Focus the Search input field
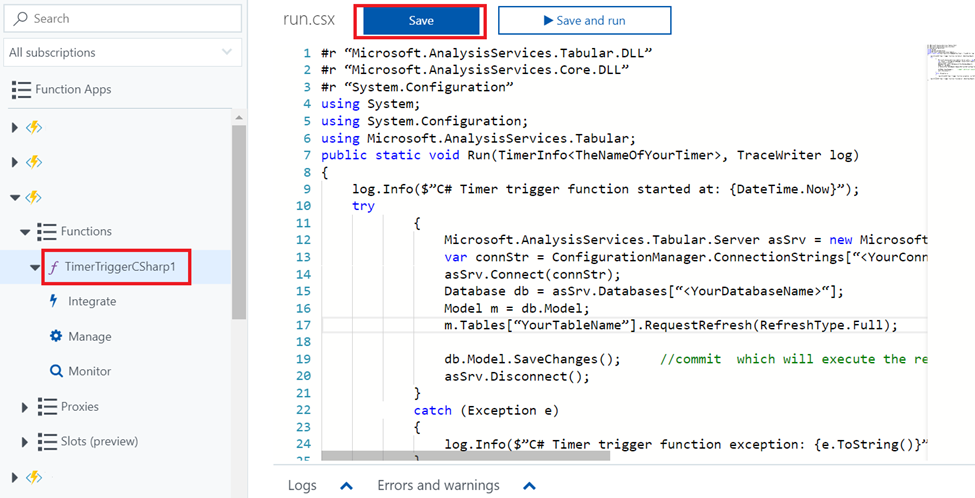This screenshot has width=975, height=498. (122, 19)
